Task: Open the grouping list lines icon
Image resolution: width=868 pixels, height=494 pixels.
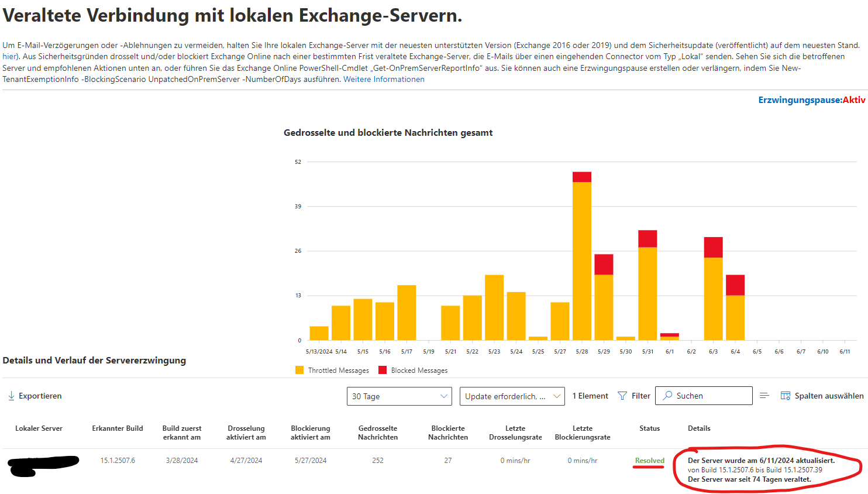Action: (x=764, y=396)
